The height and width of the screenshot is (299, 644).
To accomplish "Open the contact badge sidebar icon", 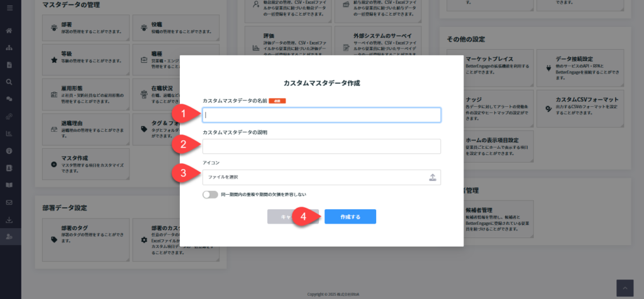I will tap(9, 168).
